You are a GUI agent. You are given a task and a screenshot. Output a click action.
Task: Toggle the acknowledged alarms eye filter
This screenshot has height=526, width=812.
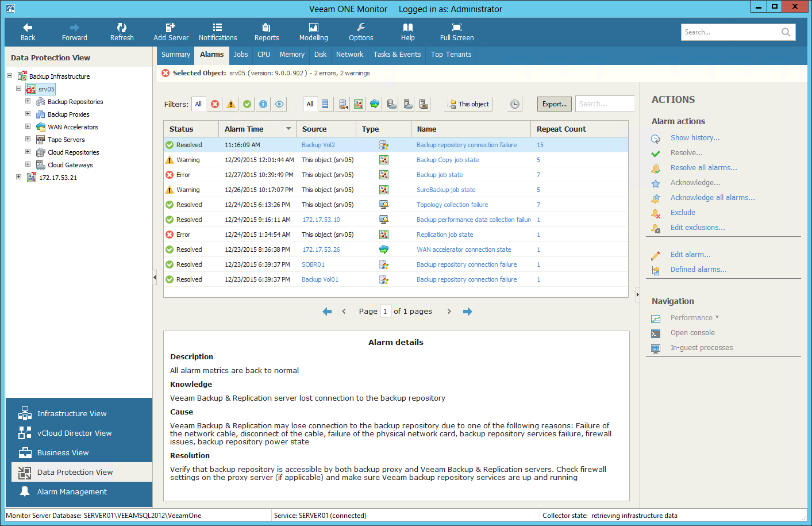(279, 104)
